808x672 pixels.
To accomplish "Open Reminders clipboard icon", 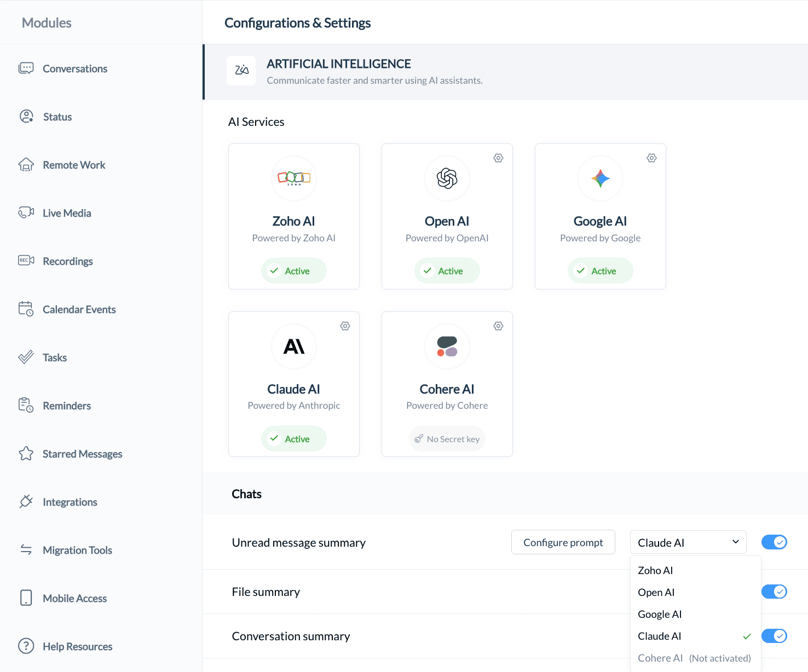I will [26, 405].
